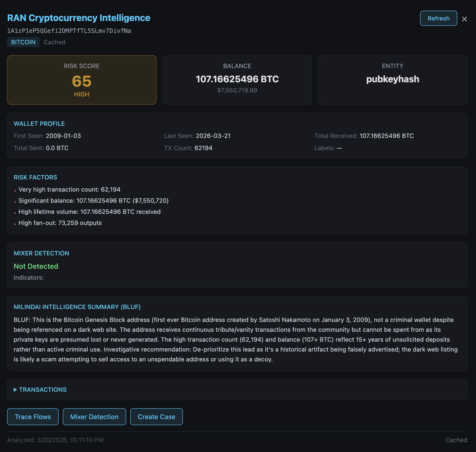Click the Create Case button
The width and height of the screenshot is (476, 452).
click(156, 417)
